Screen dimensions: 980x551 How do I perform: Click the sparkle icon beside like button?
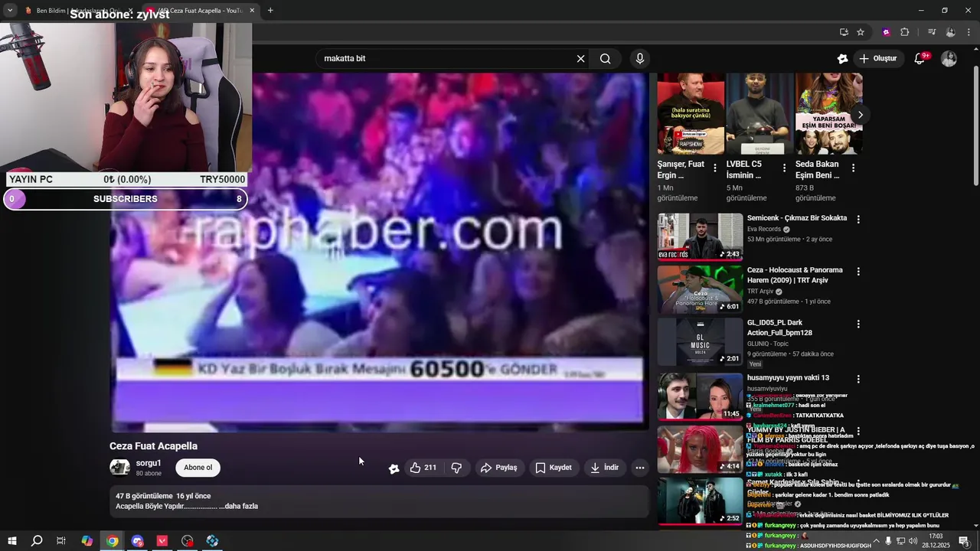pyautogui.click(x=394, y=468)
